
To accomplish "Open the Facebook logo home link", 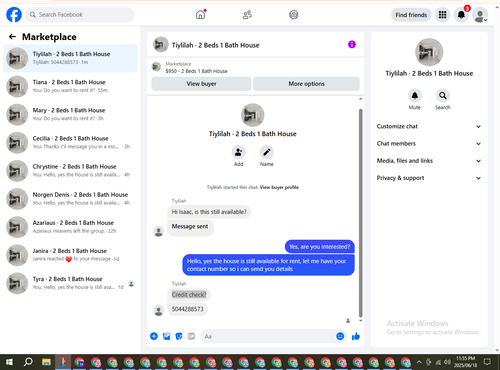I will coord(14,15).
